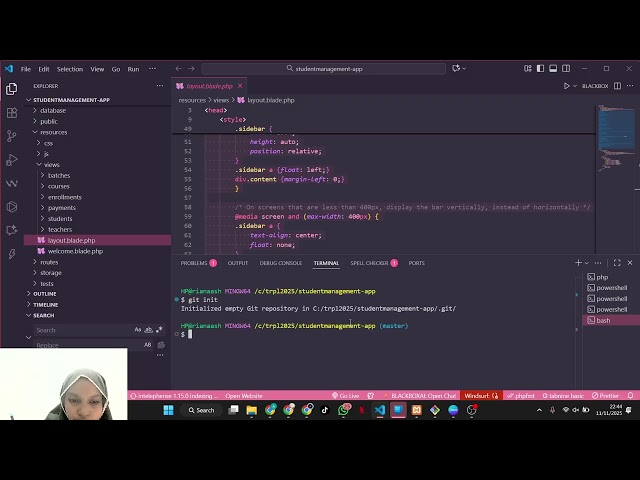640x480 pixels.
Task: Click the lightning bolt activity bar icon
Action: 12,254
